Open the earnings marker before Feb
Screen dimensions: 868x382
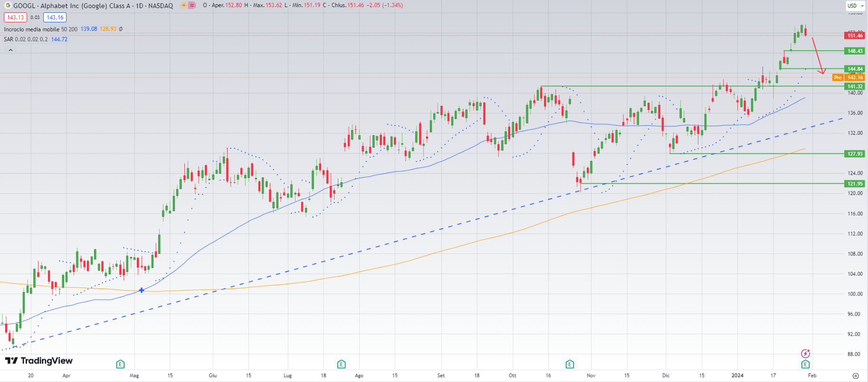(805, 364)
